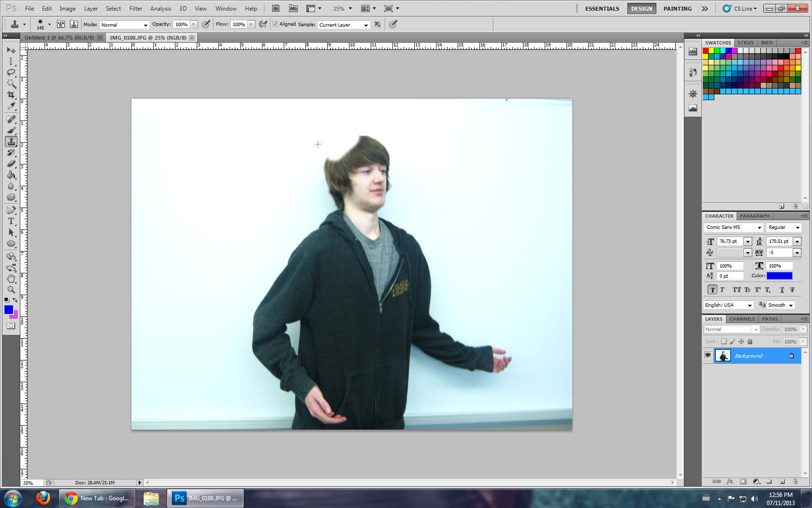
Task: Click the blue foreground color swatch
Action: (9, 310)
